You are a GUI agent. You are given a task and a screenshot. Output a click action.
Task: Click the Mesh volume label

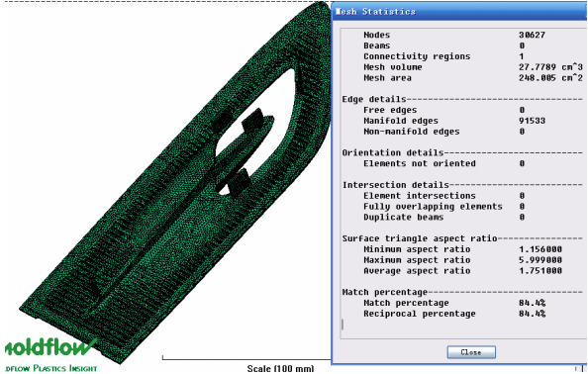pos(393,67)
